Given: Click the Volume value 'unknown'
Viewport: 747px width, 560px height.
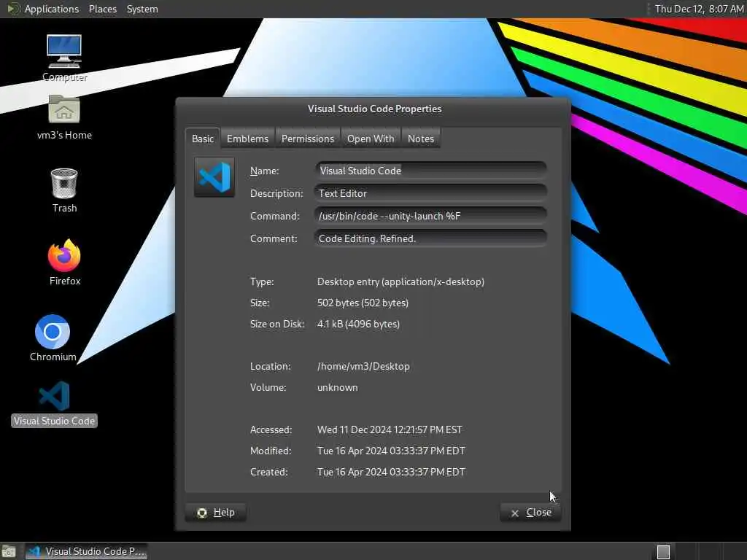Looking at the screenshot, I should pos(337,387).
